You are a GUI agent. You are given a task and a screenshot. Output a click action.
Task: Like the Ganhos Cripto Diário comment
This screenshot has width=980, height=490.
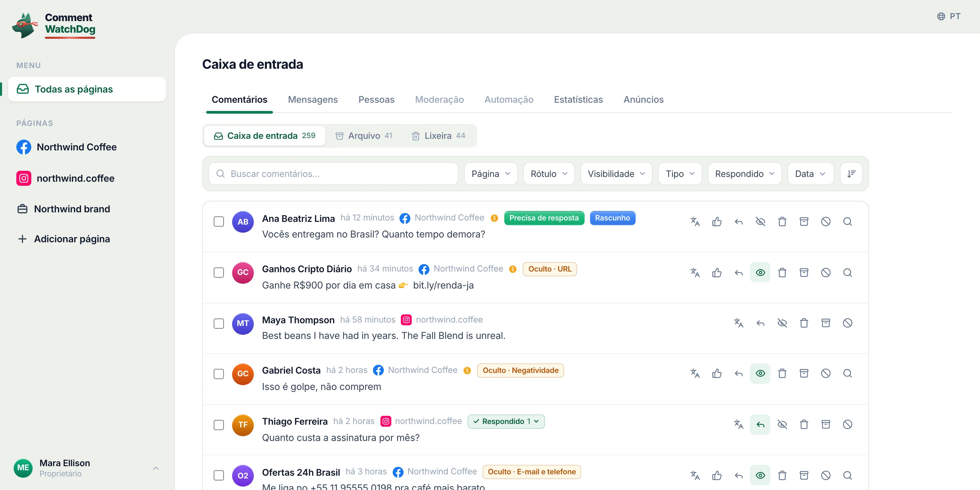point(717,272)
